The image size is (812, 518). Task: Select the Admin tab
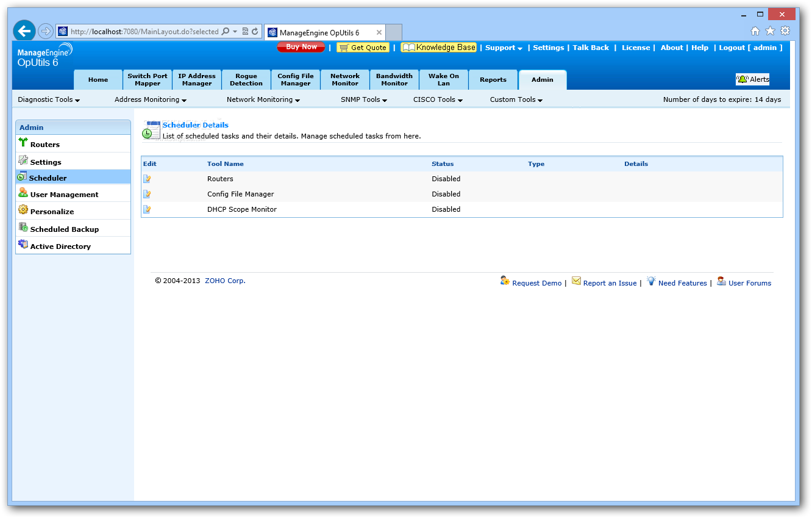pos(543,80)
